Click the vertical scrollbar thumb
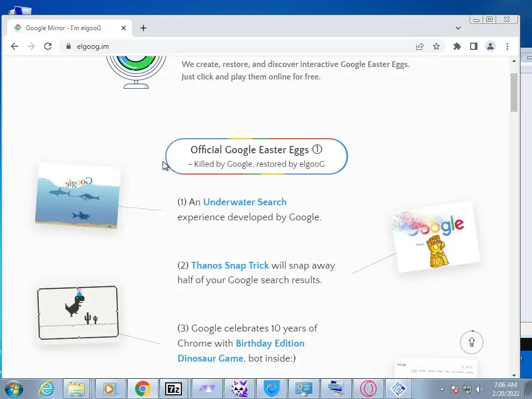This screenshot has height=399, width=532. coord(514,92)
